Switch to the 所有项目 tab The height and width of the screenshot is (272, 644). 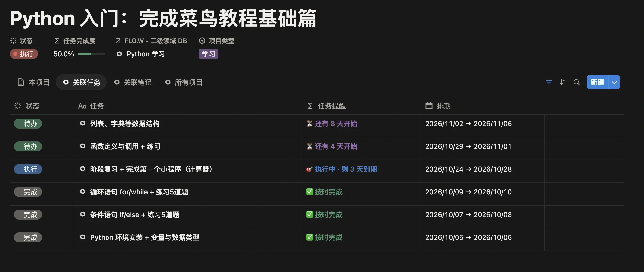184,82
